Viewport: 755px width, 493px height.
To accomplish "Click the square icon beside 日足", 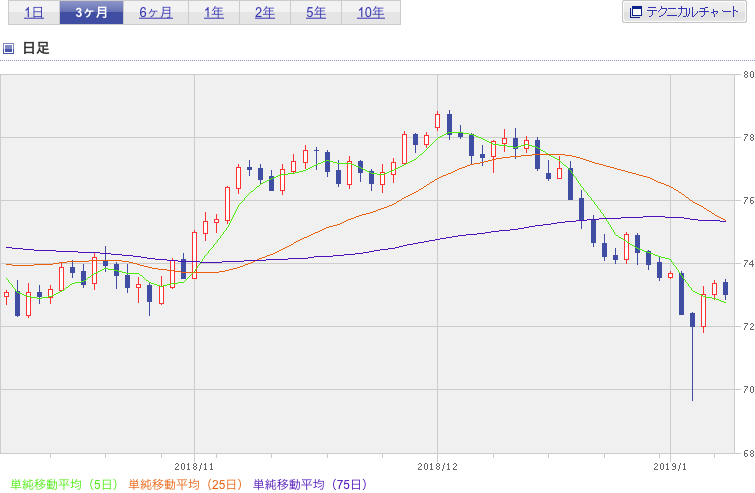I will pos(8,48).
